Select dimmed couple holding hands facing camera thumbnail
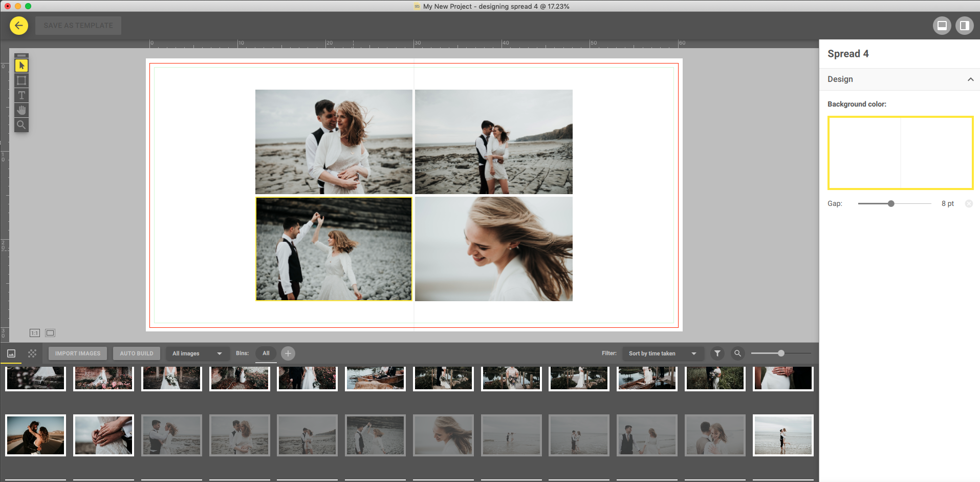Viewport: 980px width, 482px height. point(647,435)
